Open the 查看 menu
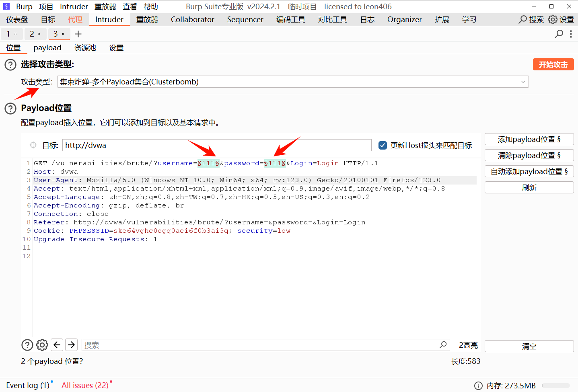The height and width of the screenshot is (392, 578). (x=130, y=6)
